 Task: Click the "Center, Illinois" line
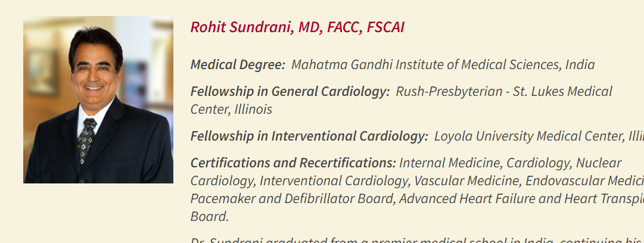[231, 110]
